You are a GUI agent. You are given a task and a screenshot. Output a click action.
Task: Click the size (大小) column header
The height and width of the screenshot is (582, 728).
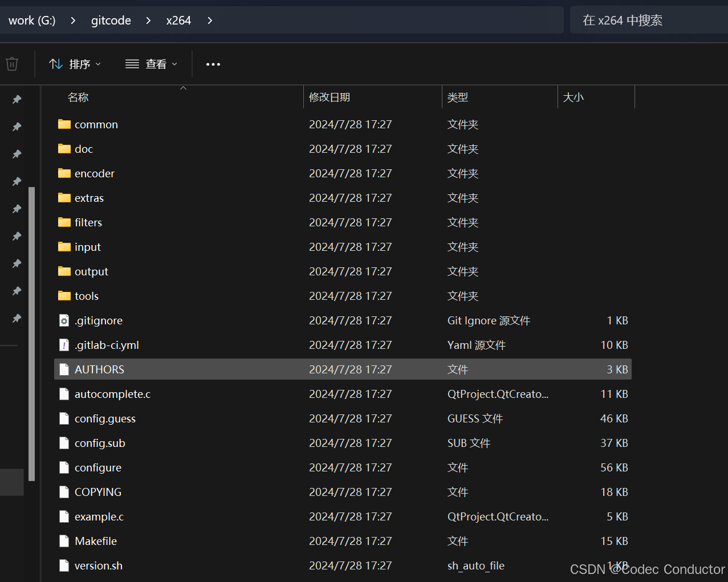coord(574,97)
